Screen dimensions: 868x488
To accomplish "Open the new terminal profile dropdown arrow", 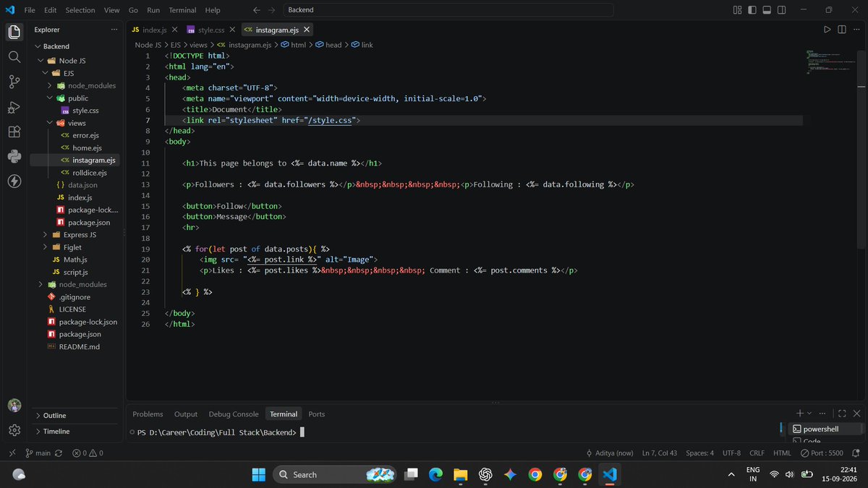I will (x=809, y=413).
